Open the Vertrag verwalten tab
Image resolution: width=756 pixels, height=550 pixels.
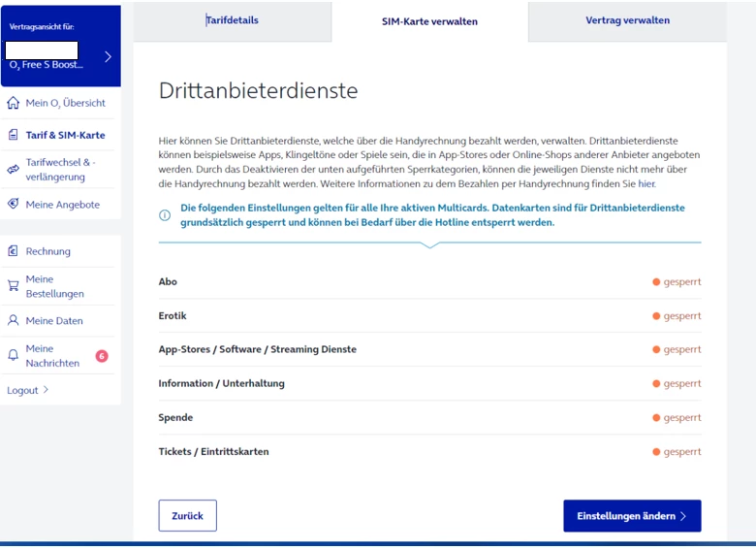tap(627, 20)
